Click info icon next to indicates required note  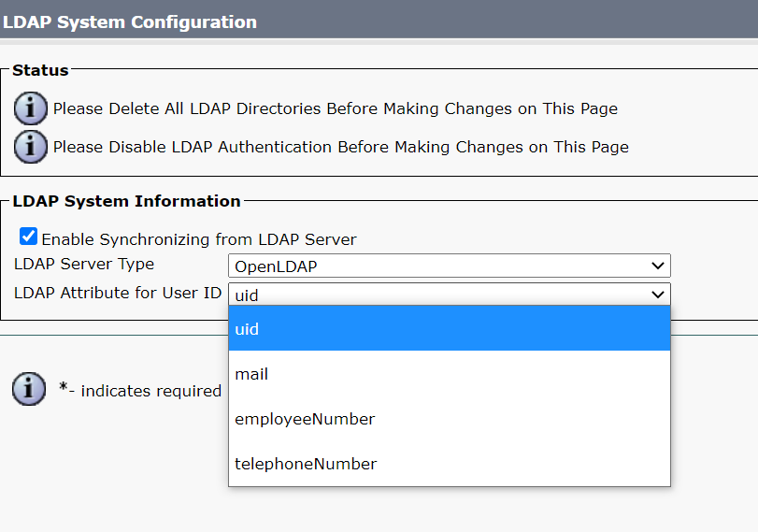pos(29,389)
